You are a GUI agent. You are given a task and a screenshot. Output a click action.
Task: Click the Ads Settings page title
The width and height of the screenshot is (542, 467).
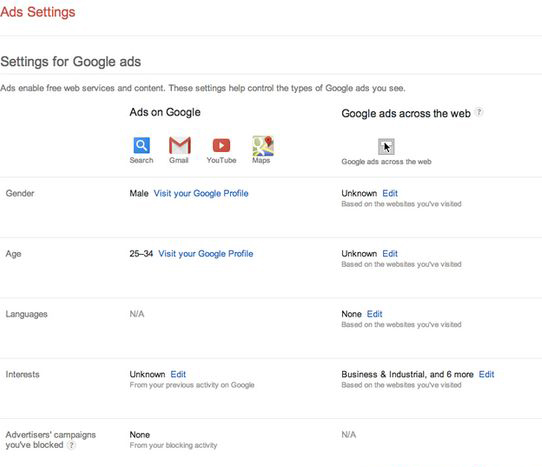38,12
